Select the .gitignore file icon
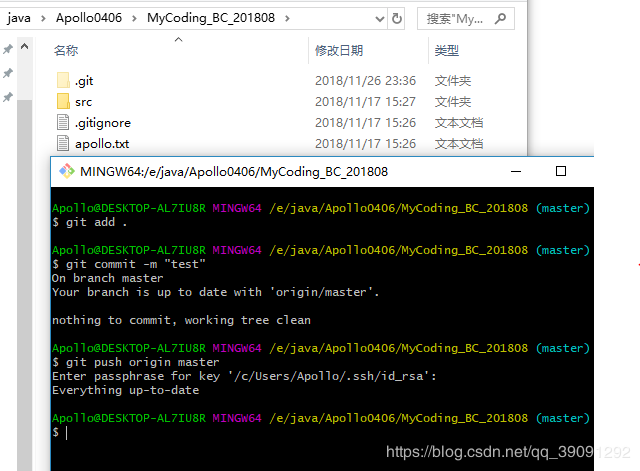The width and height of the screenshot is (640, 471). tap(63, 122)
